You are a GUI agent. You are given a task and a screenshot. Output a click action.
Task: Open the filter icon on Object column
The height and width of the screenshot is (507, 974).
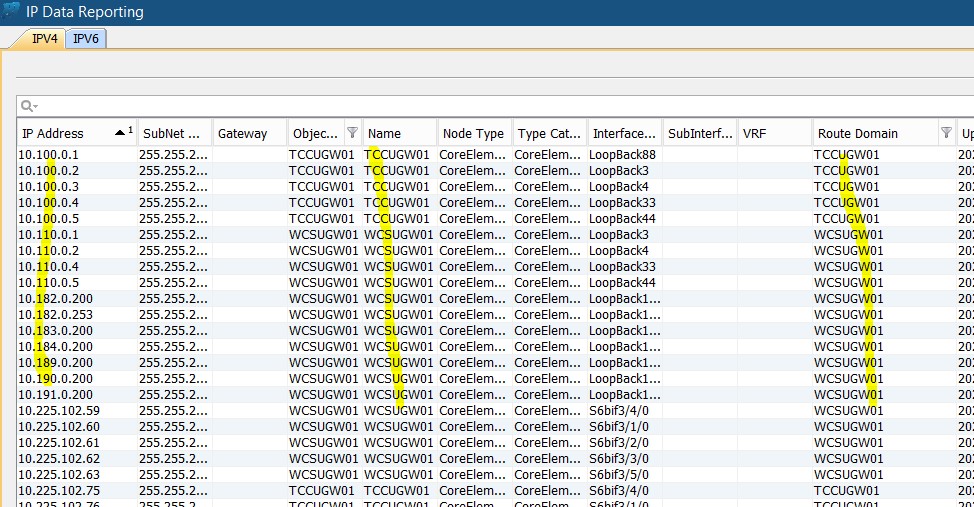tap(351, 133)
